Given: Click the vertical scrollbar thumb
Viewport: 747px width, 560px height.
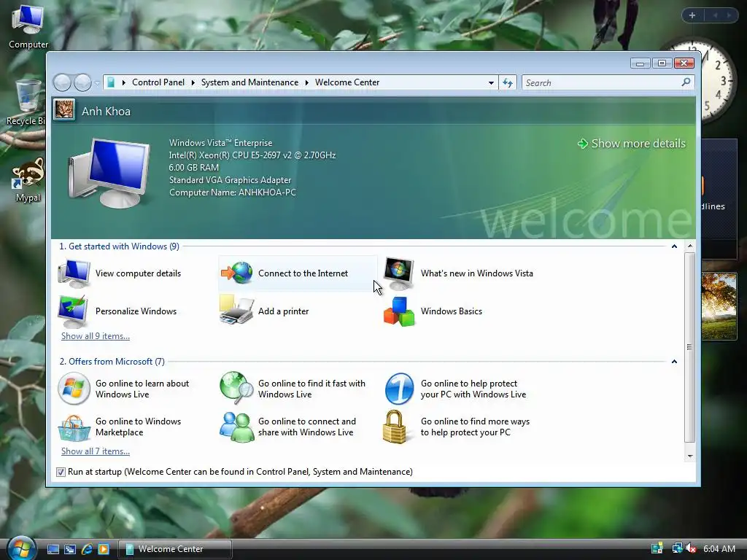Looking at the screenshot, I should click(x=690, y=348).
